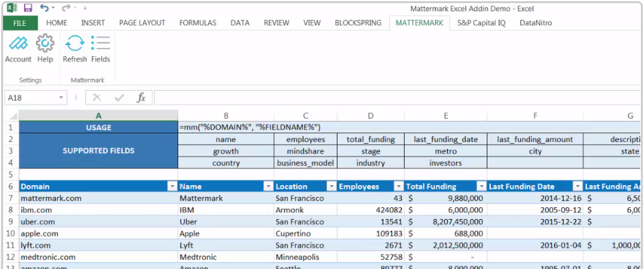Click inside the formula bar input field
Screen dimensions: 644x269
click(x=395, y=97)
